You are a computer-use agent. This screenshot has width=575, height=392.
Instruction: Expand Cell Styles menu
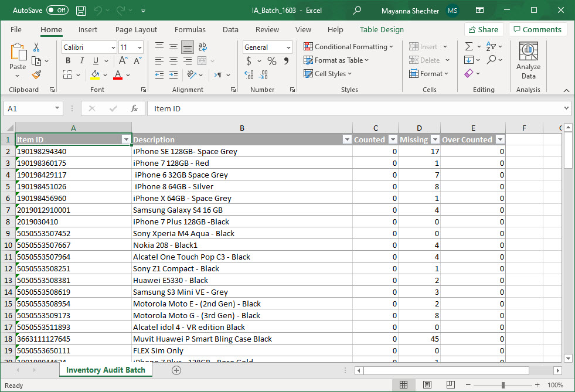328,74
